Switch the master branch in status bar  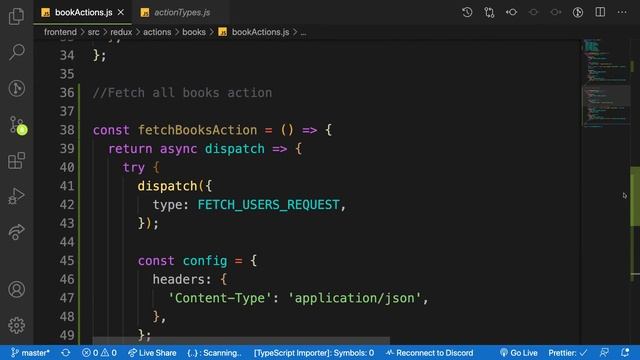30,353
